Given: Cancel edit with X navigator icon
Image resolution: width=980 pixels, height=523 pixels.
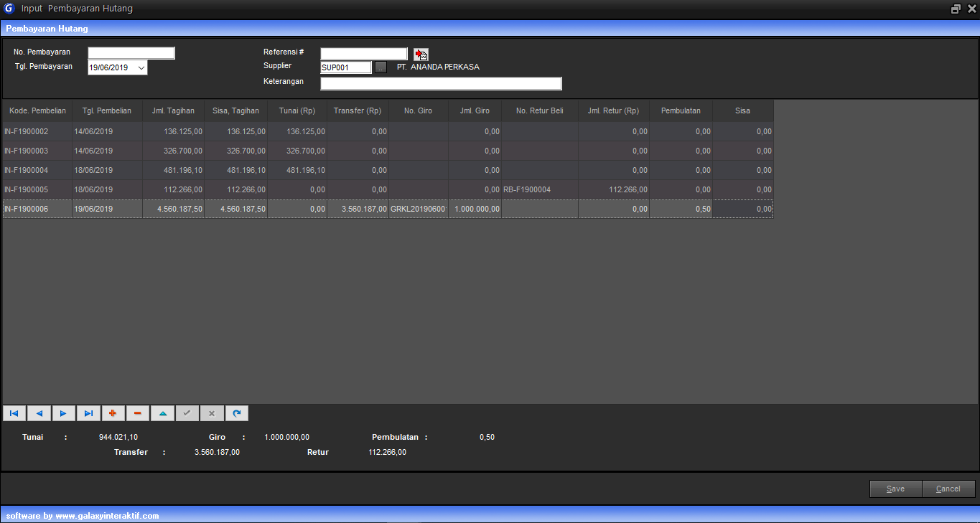Looking at the screenshot, I should coord(211,413).
